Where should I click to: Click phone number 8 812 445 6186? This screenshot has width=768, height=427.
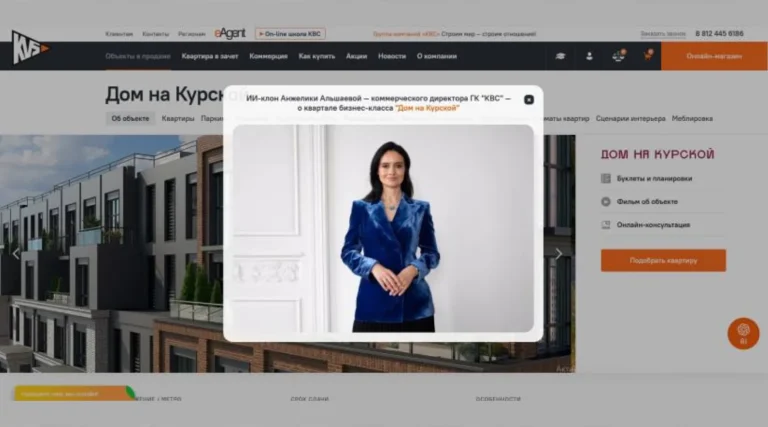tap(720, 34)
